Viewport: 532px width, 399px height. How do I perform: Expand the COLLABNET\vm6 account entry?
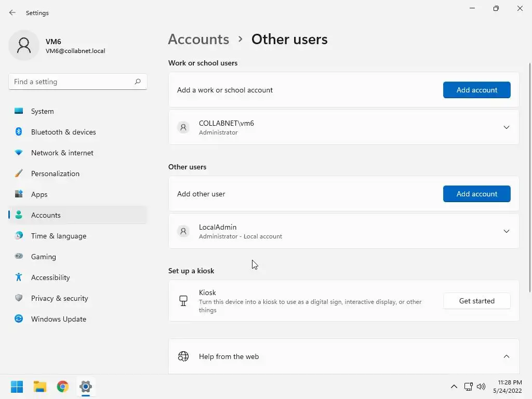(506, 127)
